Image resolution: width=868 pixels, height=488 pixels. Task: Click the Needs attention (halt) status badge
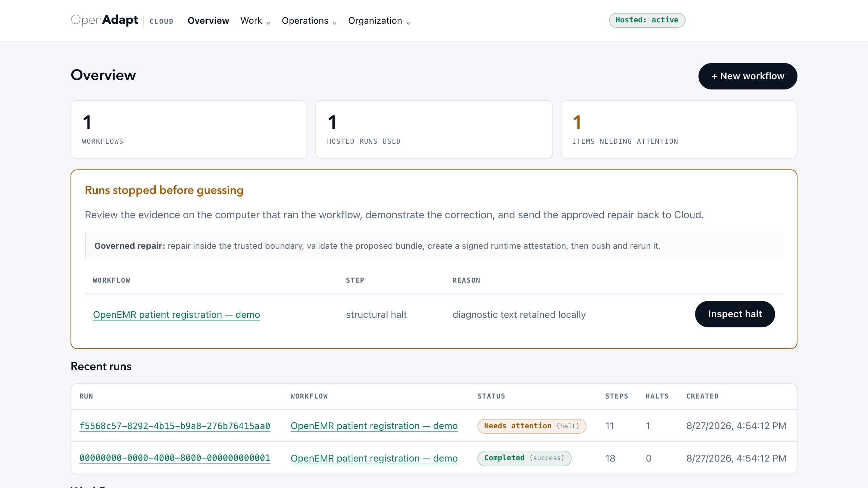[x=532, y=426]
